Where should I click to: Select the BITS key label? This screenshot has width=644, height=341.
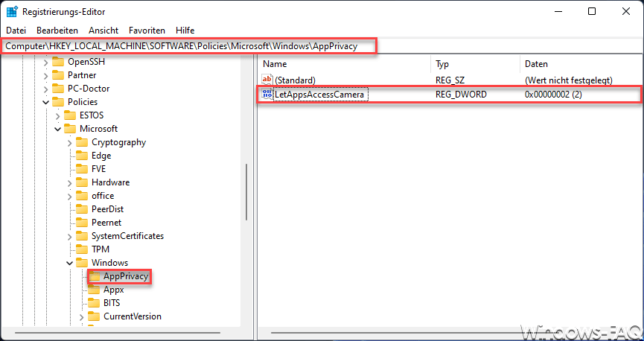(112, 303)
